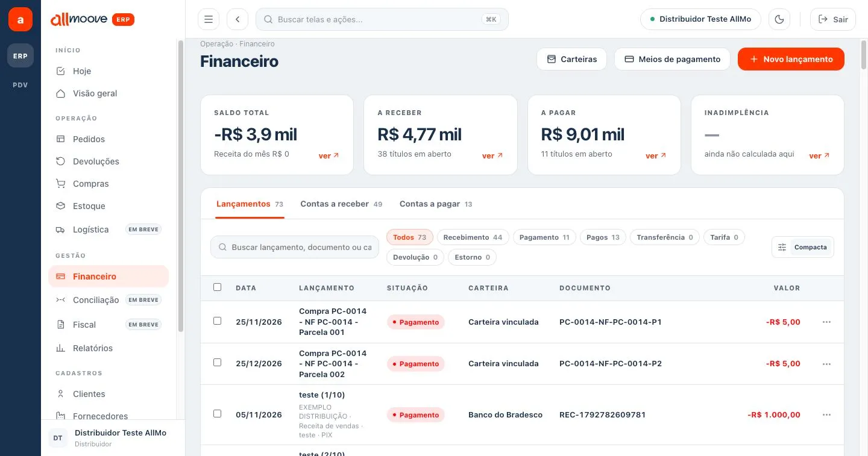Image resolution: width=868 pixels, height=456 pixels.
Task: Select the Lançamentos tab
Action: [x=250, y=204]
